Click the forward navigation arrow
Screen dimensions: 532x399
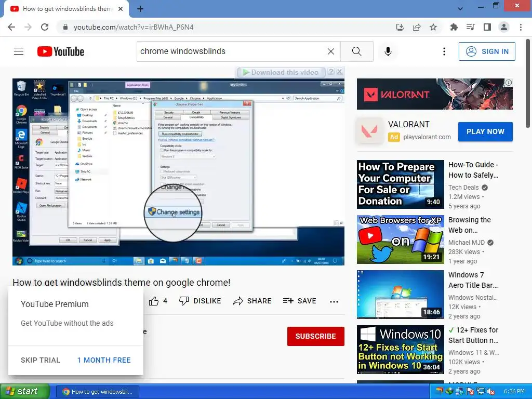click(x=28, y=27)
